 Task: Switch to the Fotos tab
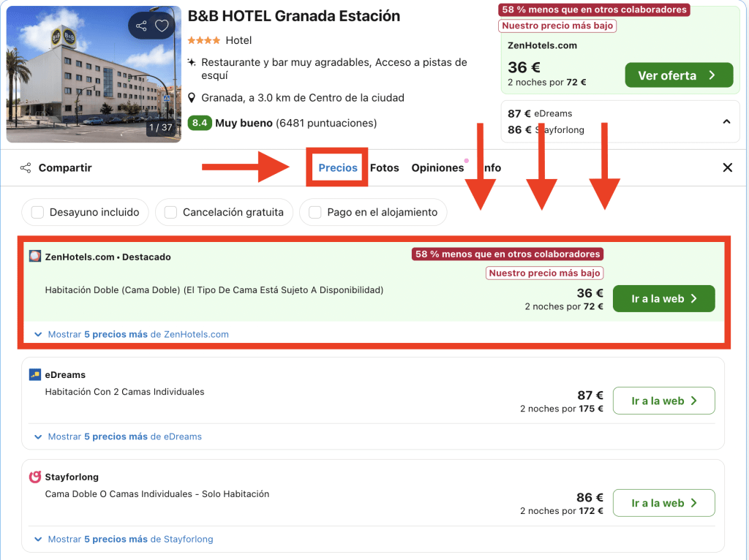pos(384,168)
